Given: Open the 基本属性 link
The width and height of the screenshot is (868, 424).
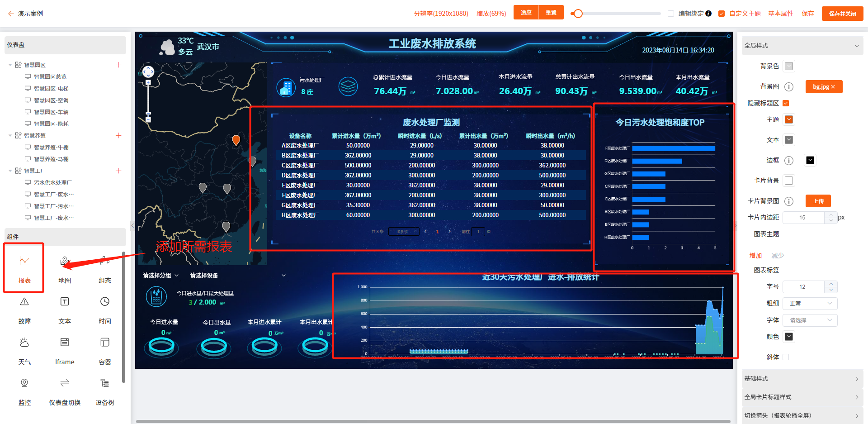Looking at the screenshot, I should tap(780, 14).
